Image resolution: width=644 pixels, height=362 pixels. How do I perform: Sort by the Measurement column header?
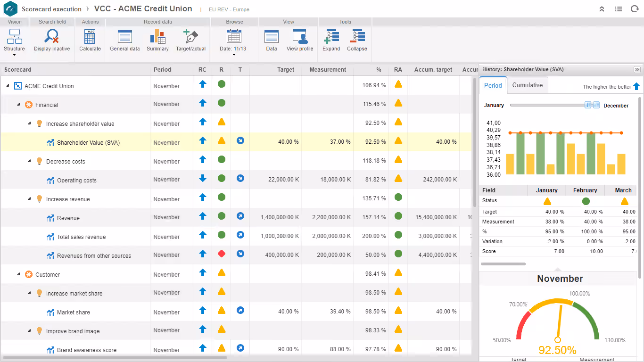pyautogui.click(x=328, y=69)
